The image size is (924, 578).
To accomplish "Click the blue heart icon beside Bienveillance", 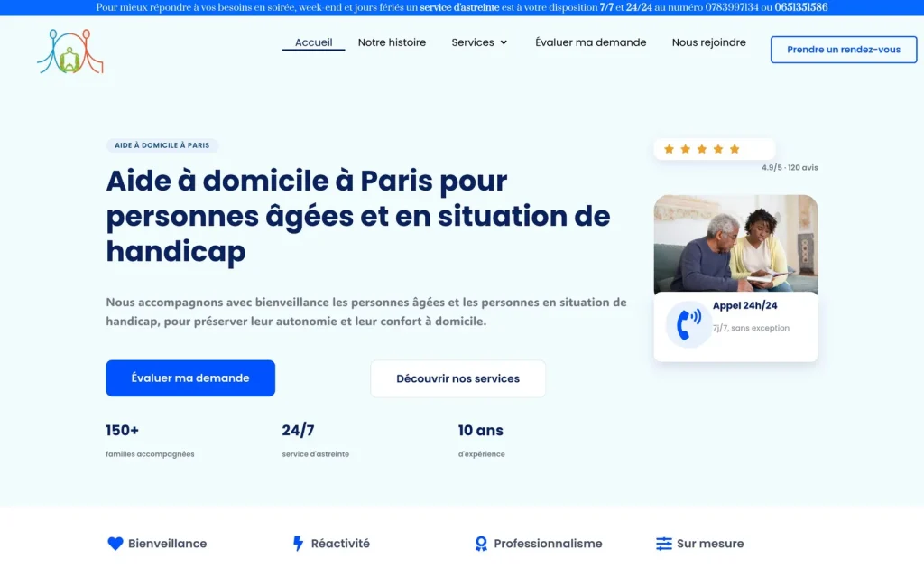I will pos(115,543).
